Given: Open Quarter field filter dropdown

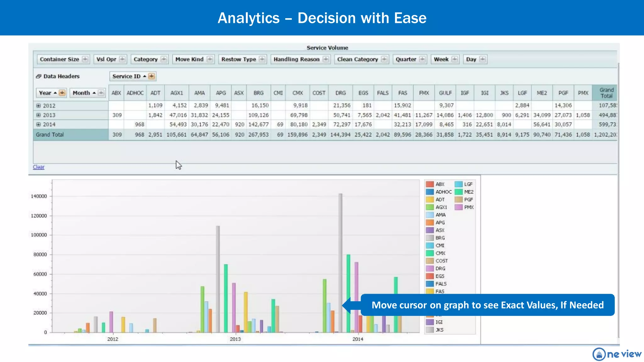Looking at the screenshot, I should [422, 59].
